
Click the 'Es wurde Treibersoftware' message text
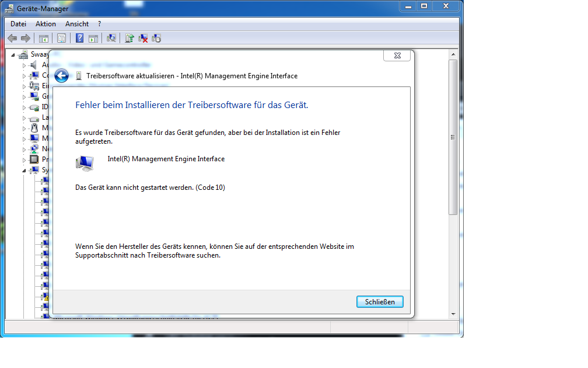208,137
